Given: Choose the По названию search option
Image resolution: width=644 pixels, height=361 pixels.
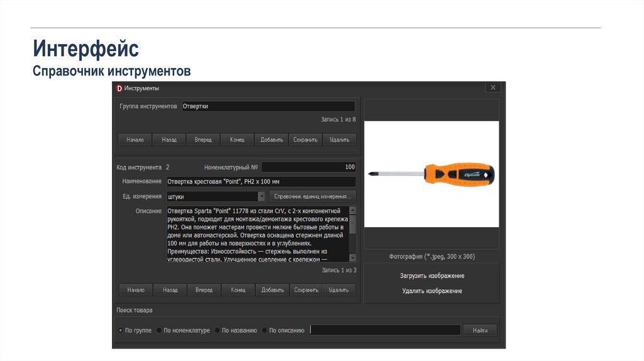Looking at the screenshot, I should (217, 330).
